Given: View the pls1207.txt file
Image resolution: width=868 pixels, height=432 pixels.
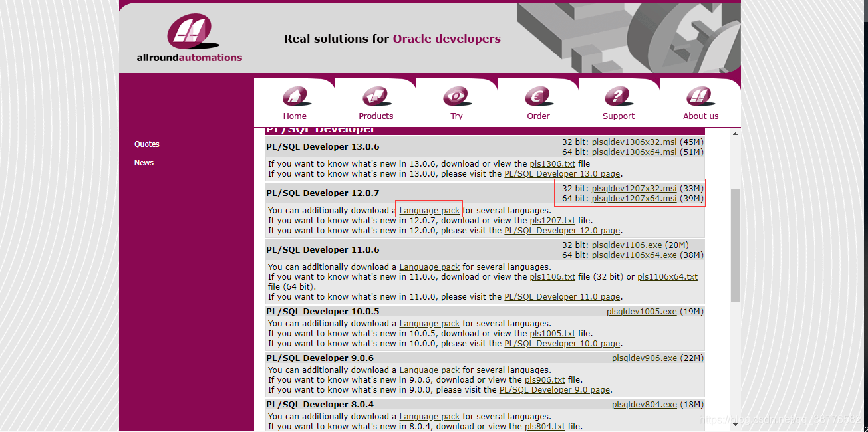Looking at the screenshot, I should (x=552, y=220).
